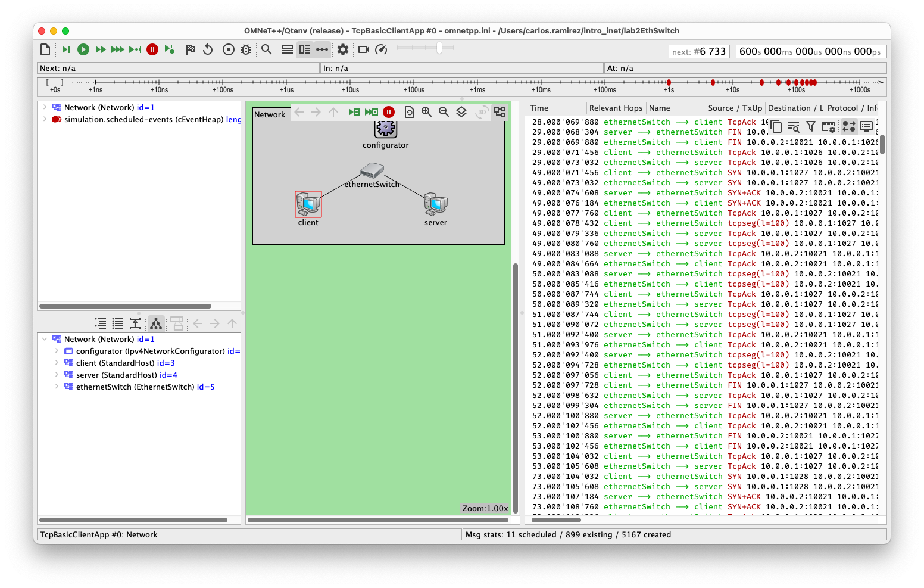924x588 pixels.
Task: Run network canvas with green run button
Action: (x=354, y=111)
